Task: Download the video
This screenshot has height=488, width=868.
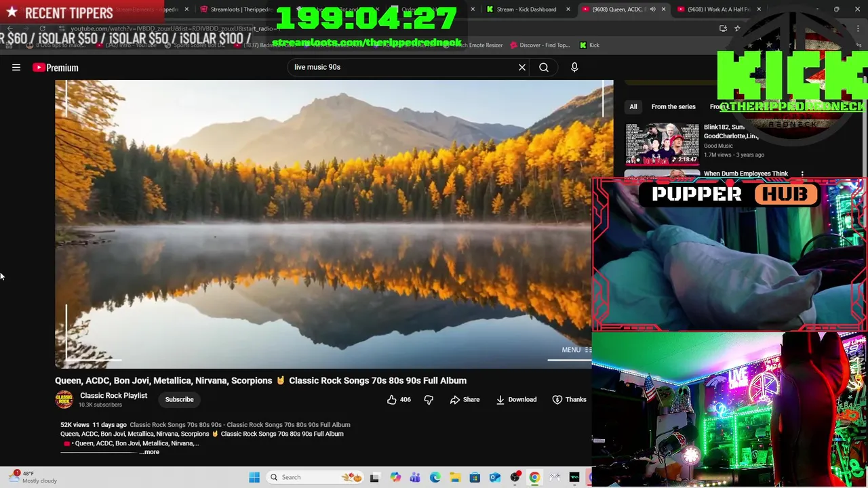Action: pyautogui.click(x=516, y=400)
